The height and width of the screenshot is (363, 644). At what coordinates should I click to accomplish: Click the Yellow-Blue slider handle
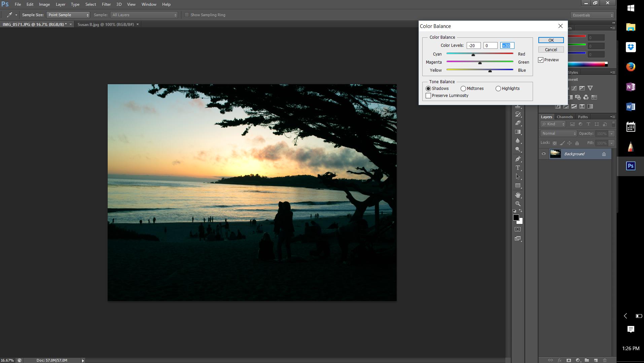pyautogui.click(x=490, y=71)
